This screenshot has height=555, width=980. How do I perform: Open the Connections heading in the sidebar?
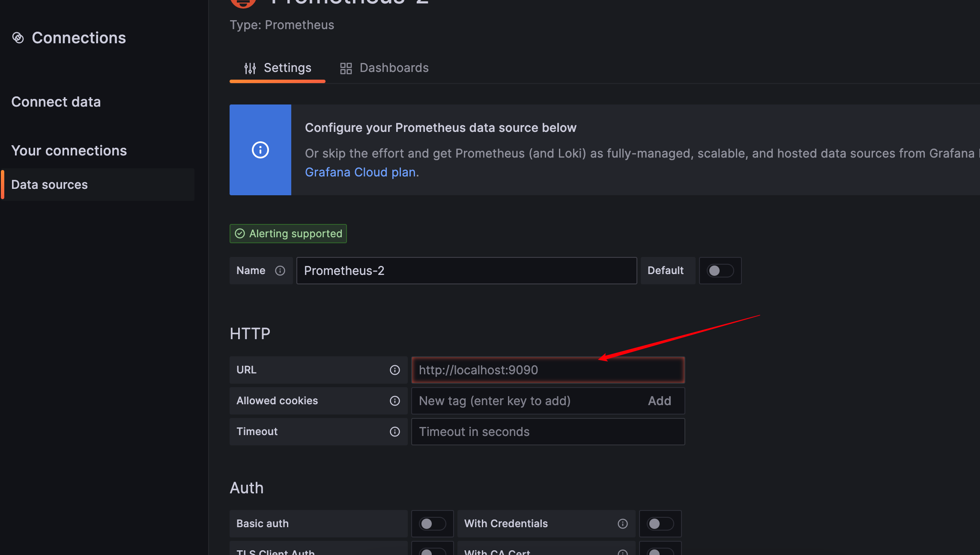tap(79, 38)
